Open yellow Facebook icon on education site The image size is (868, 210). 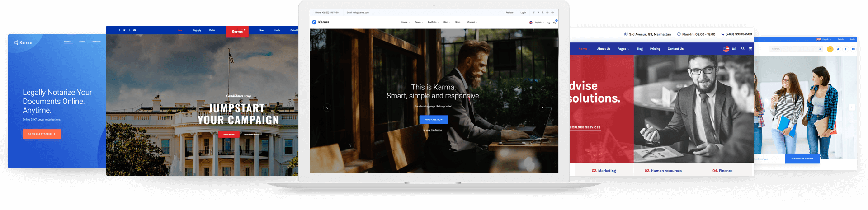point(830,49)
